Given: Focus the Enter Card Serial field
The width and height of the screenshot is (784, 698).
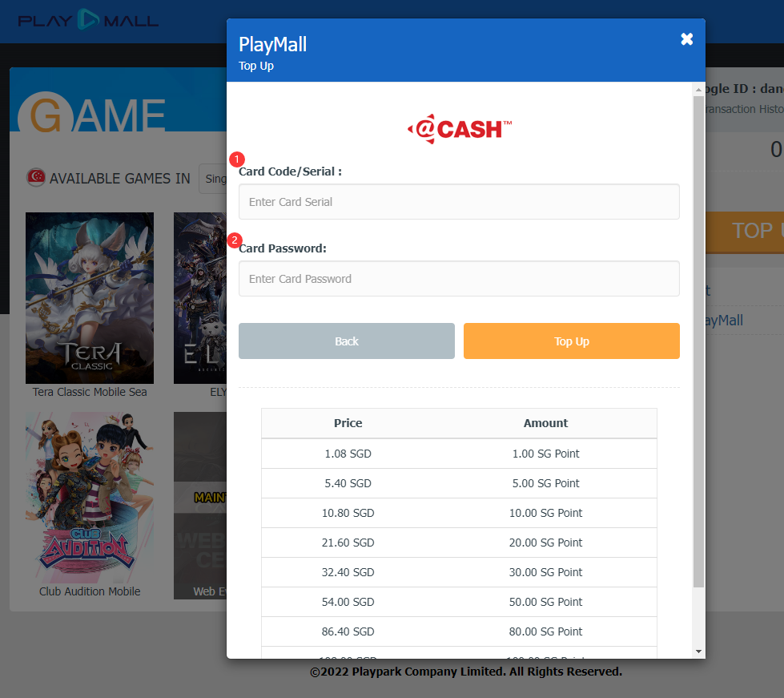Looking at the screenshot, I should tap(459, 202).
